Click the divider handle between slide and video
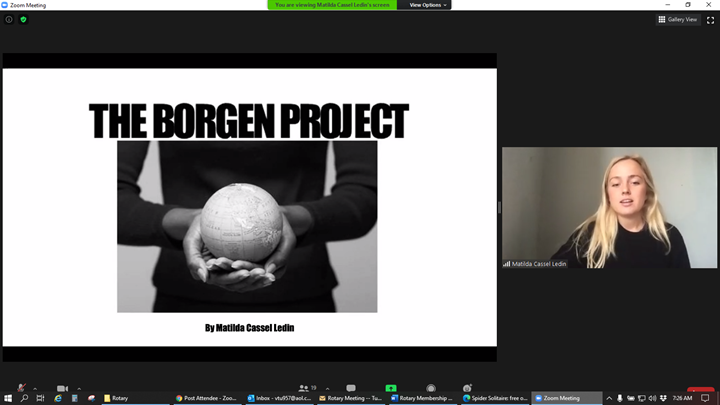 pyautogui.click(x=499, y=208)
